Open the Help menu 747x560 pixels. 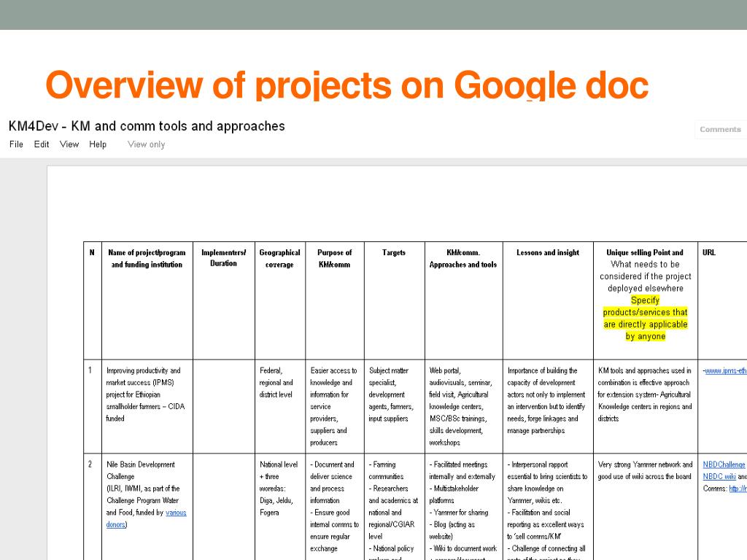98,144
